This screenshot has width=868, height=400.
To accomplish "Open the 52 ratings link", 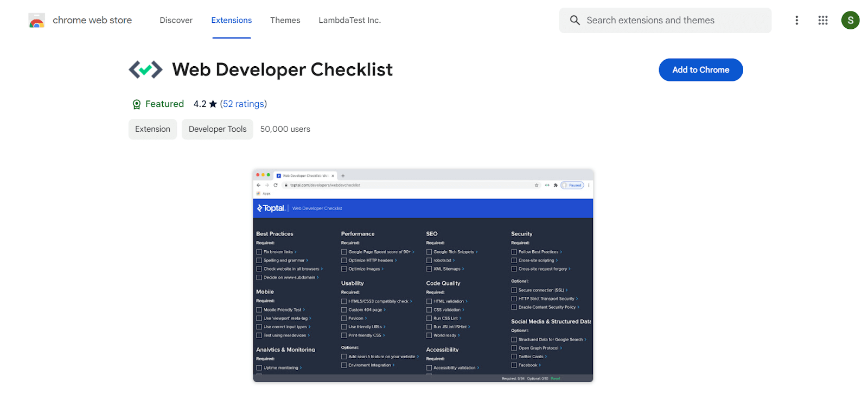I will click(x=244, y=104).
